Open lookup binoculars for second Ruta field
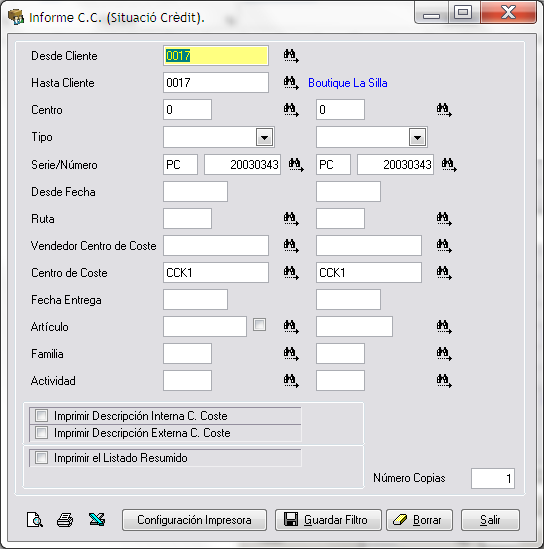Screen dimensions: 544x549 coord(444,219)
